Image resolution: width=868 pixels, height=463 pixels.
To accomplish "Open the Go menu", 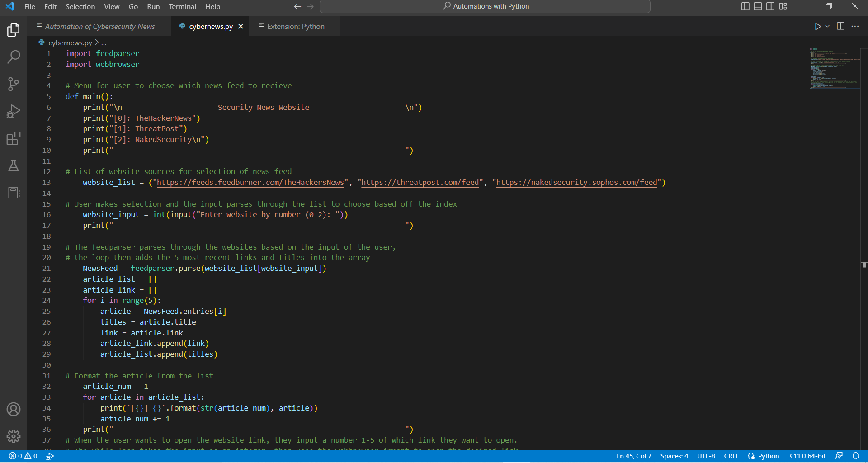I will click(133, 6).
